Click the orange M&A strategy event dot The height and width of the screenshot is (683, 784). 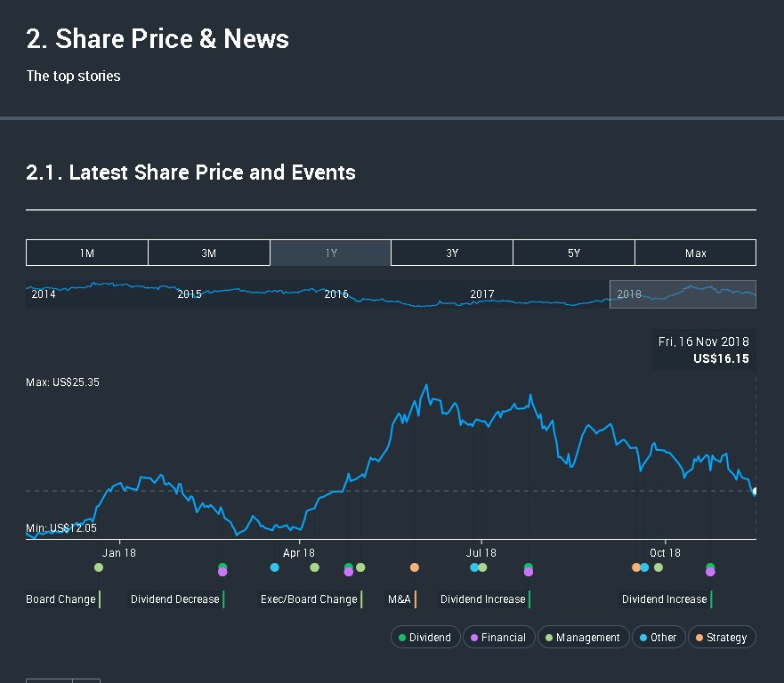click(415, 567)
